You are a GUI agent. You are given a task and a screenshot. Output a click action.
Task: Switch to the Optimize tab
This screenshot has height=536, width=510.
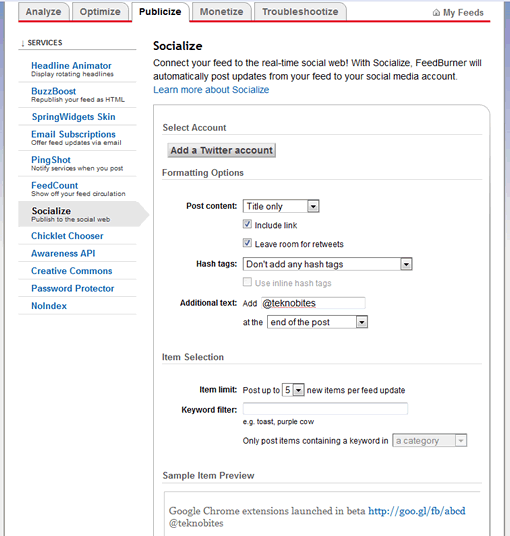pyautogui.click(x=100, y=12)
